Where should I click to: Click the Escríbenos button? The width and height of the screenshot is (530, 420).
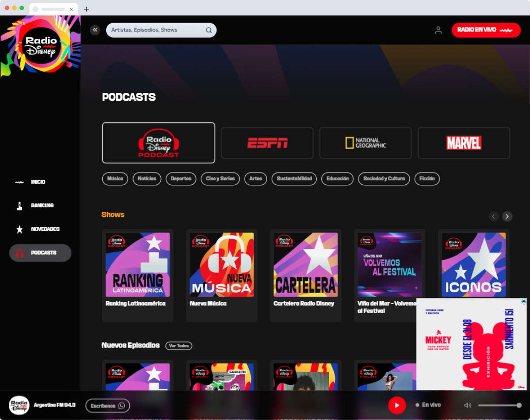point(108,405)
